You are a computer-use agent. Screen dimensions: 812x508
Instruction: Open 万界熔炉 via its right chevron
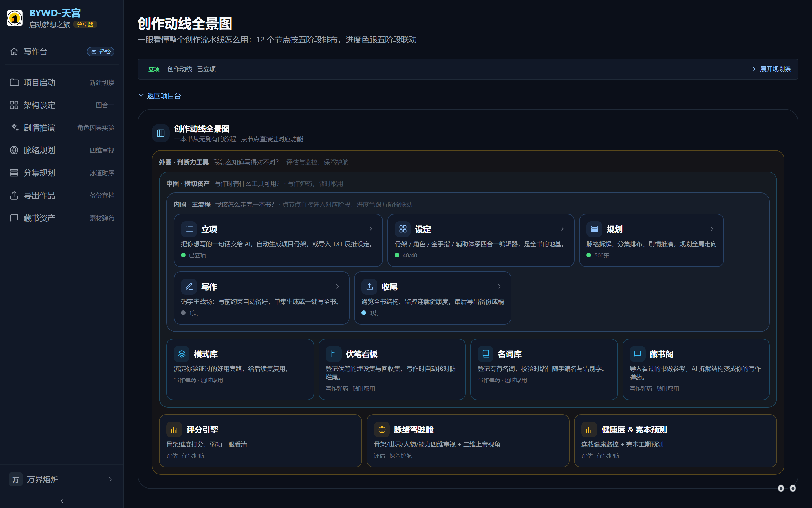[x=111, y=479]
